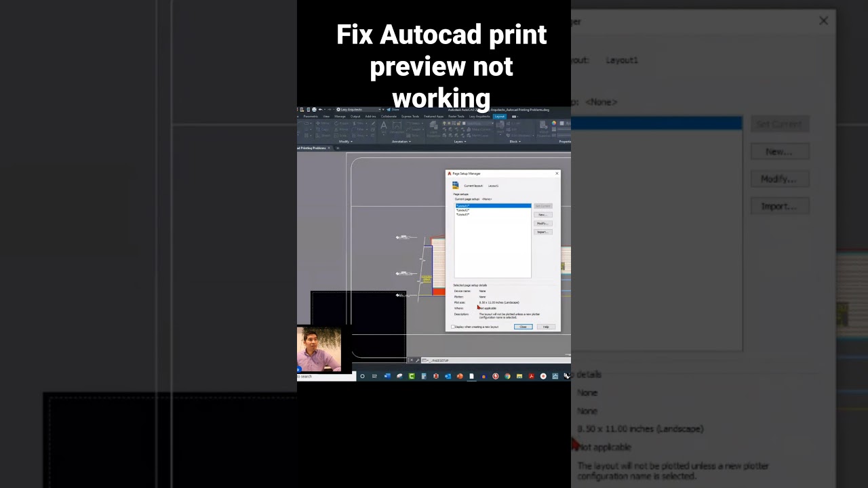Click the Cortana circle on the taskbar

tap(363, 376)
